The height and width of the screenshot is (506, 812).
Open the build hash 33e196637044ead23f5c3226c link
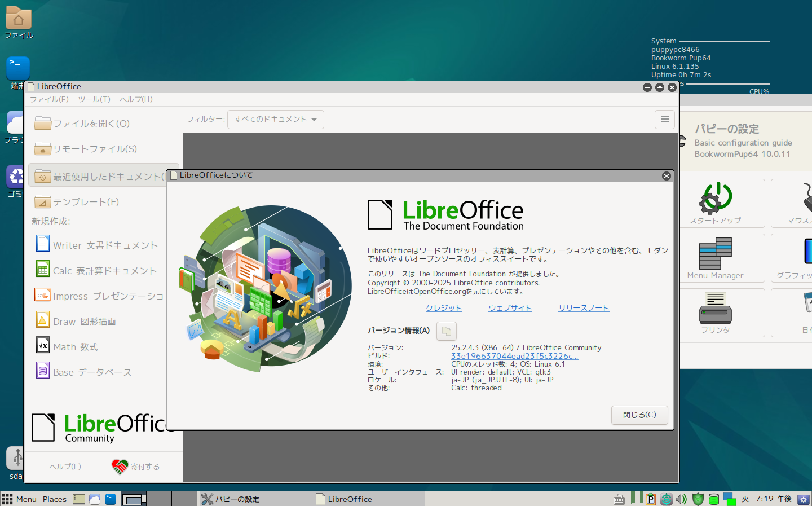coord(514,356)
